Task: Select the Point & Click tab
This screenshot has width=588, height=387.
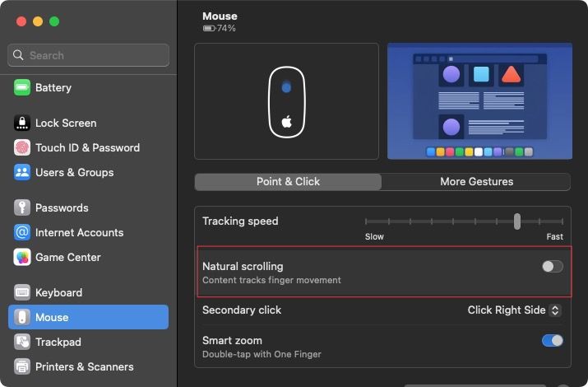Action: [x=288, y=182]
